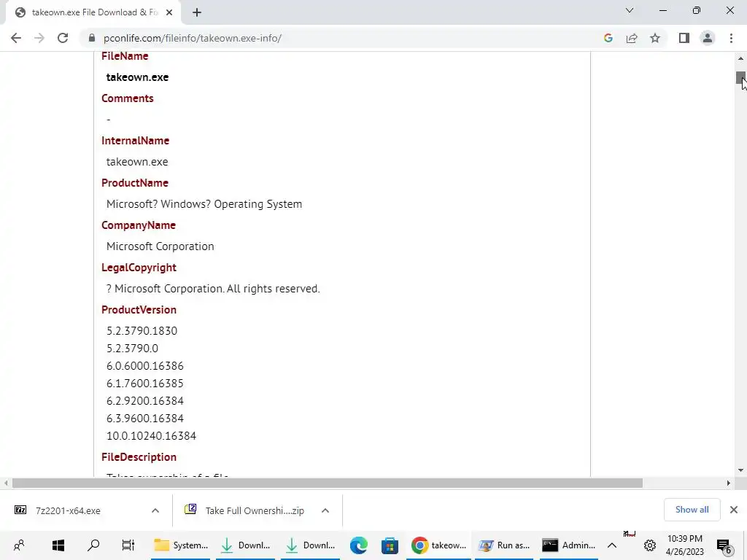Close the downloads bar
Viewport: 747px width, 560px height.
(734, 510)
